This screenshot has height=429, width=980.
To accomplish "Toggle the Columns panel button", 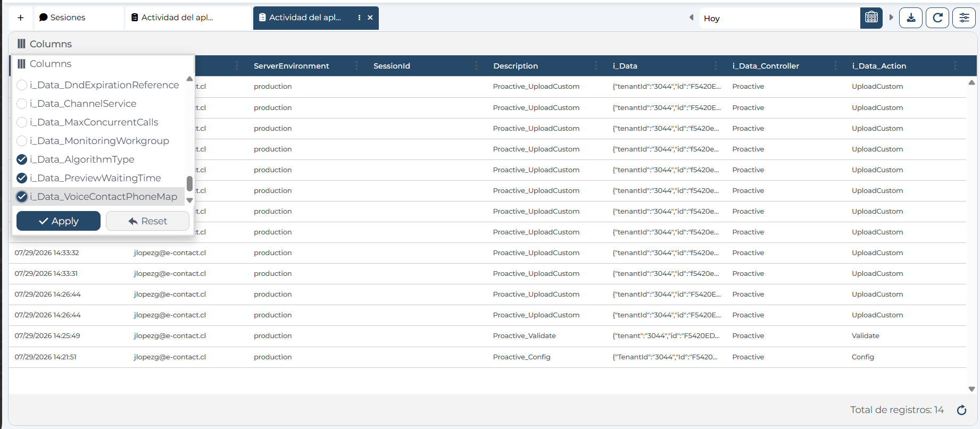I will point(45,44).
